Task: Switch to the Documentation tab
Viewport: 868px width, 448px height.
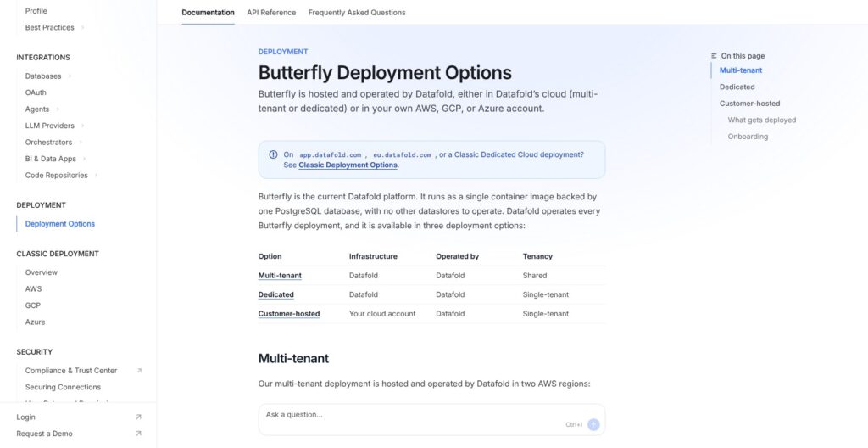Action: coord(209,12)
